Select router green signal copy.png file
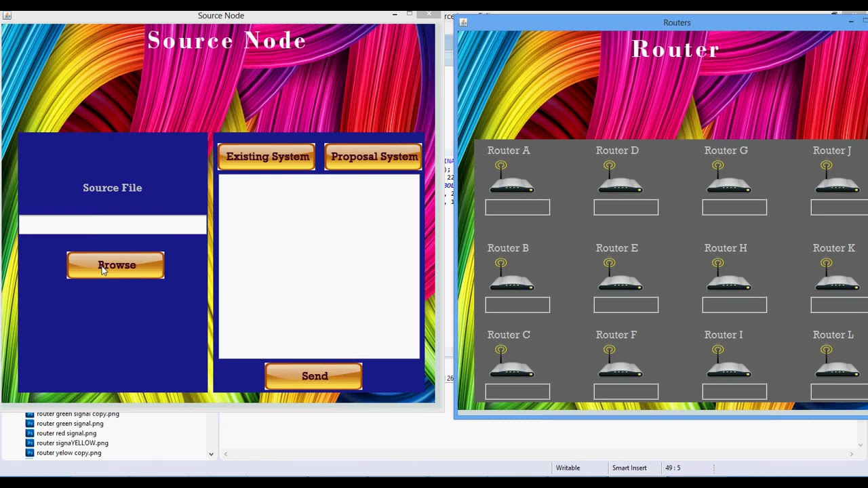The image size is (868, 488). [x=78, y=413]
